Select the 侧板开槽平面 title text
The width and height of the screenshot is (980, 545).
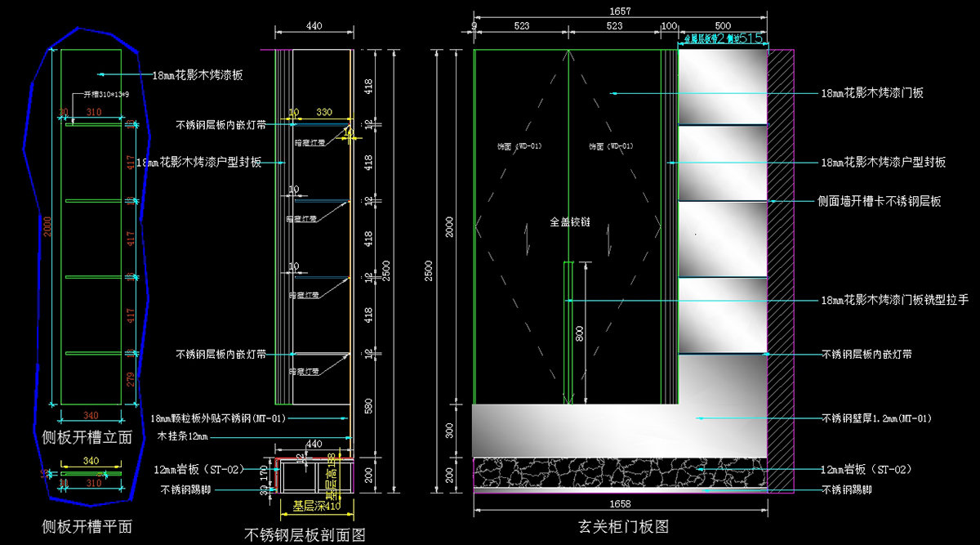87,526
